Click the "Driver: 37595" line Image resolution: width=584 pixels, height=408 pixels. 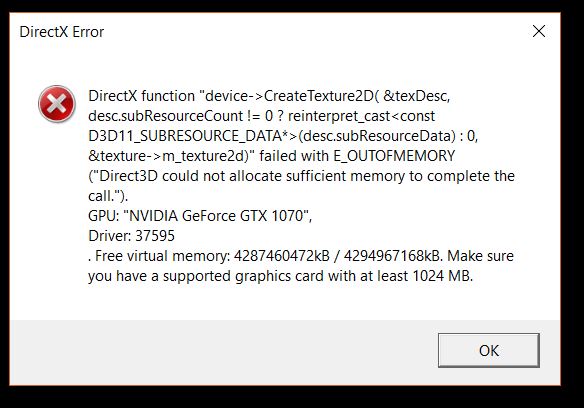(x=131, y=236)
